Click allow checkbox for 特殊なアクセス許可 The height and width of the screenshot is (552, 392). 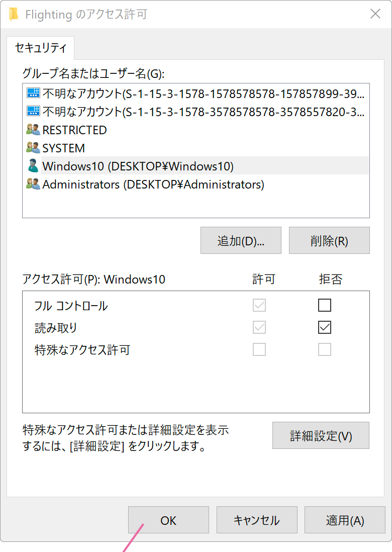259,349
